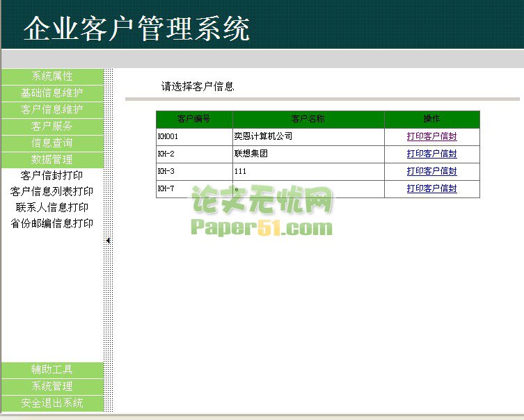Open the 信息查询 menu section

pos(52,143)
